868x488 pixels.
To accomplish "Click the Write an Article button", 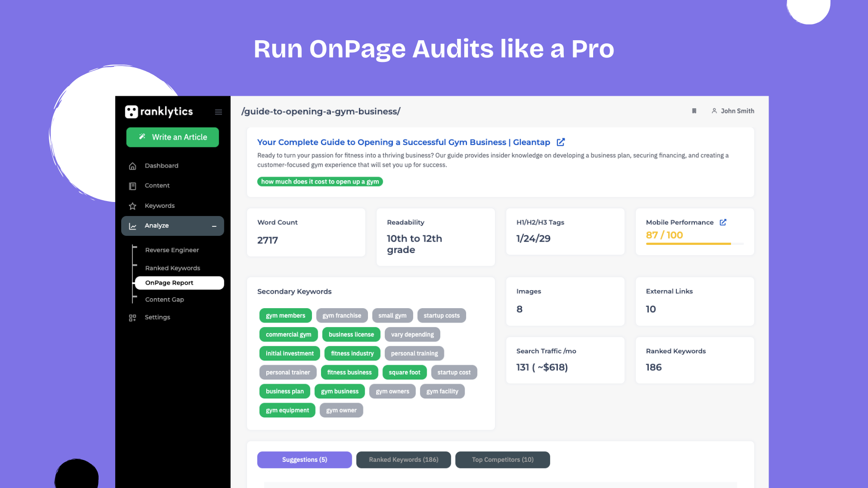I will click(x=173, y=136).
